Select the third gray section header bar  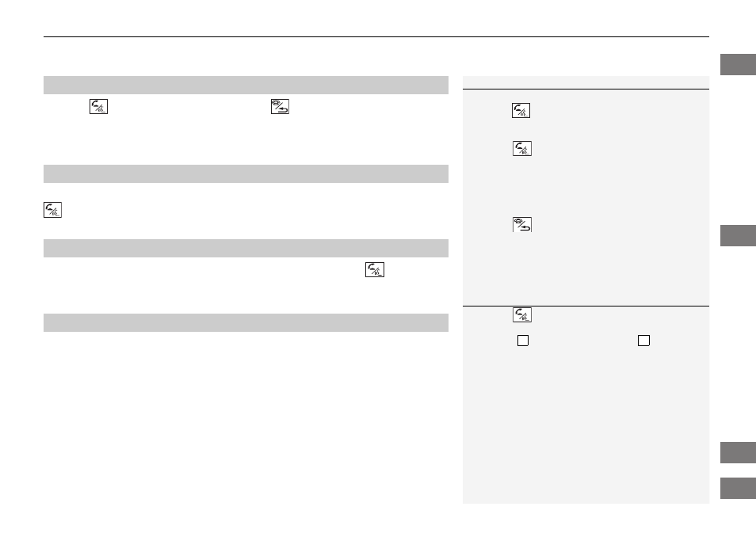point(246,248)
